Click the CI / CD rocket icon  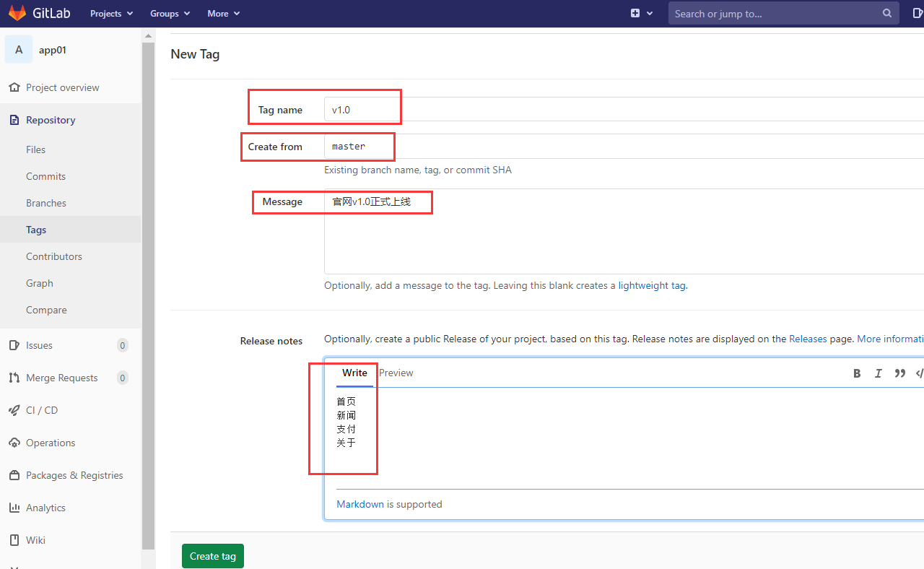14,410
